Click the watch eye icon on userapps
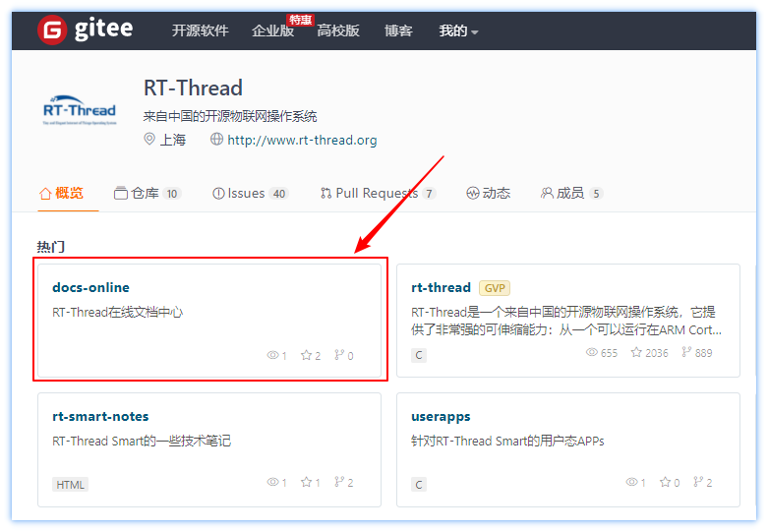Screen dimensions: 768x532 (632, 482)
